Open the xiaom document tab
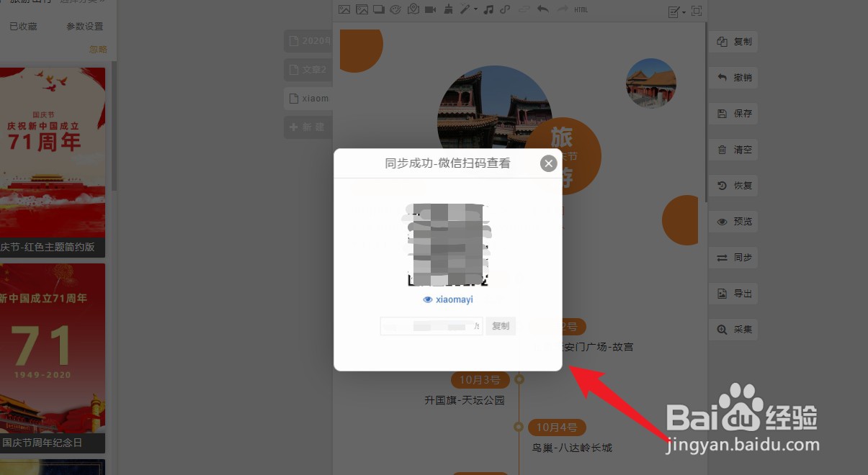868x475 pixels. point(308,99)
